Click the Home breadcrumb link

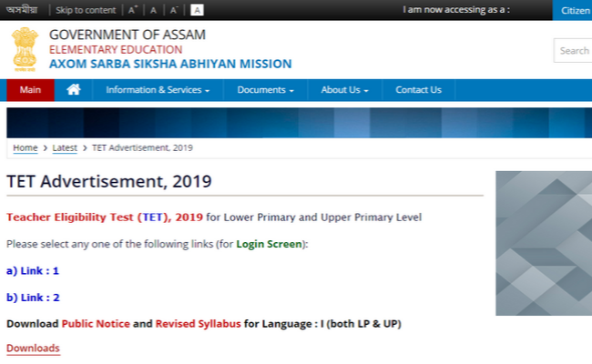[25, 147]
